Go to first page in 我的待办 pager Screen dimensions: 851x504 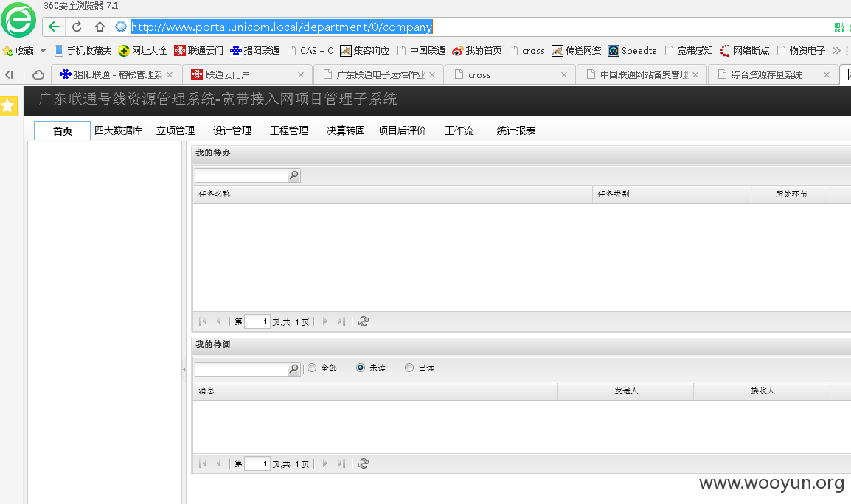click(x=203, y=321)
